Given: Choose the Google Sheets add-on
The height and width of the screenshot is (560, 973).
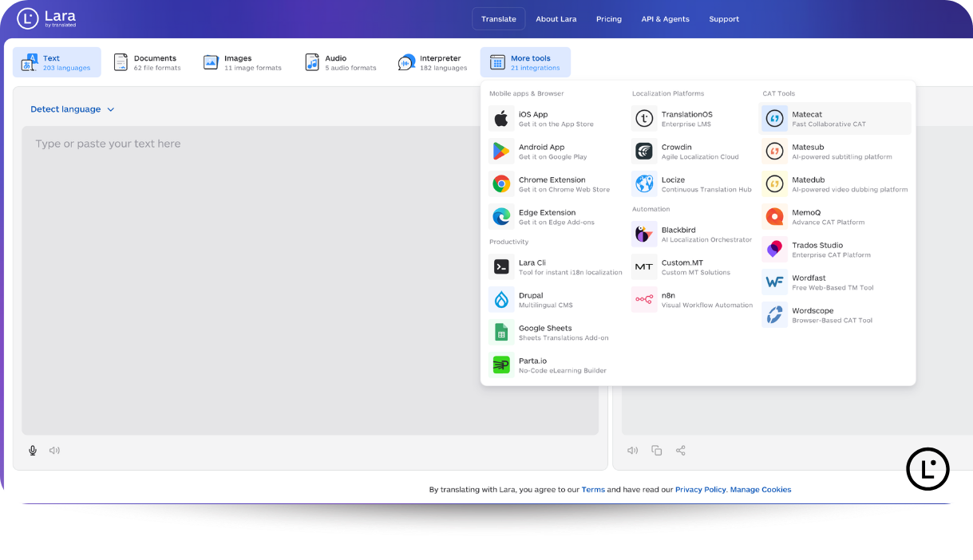Looking at the screenshot, I should [x=556, y=333].
